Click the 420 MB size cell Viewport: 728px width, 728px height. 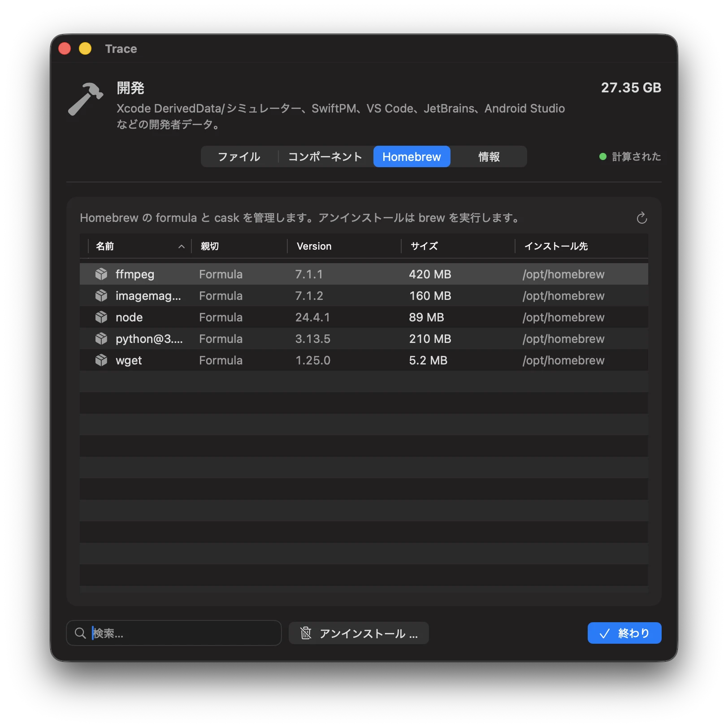[430, 274]
